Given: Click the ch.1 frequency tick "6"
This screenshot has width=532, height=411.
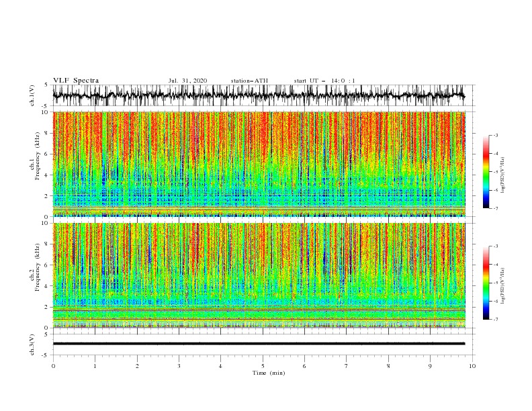Looking at the screenshot, I should coord(46,154).
